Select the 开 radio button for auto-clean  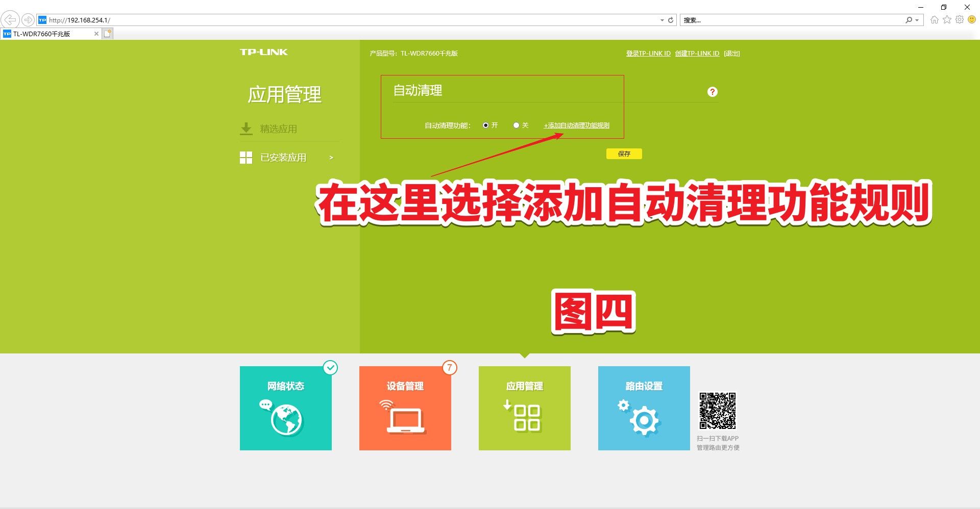(485, 125)
